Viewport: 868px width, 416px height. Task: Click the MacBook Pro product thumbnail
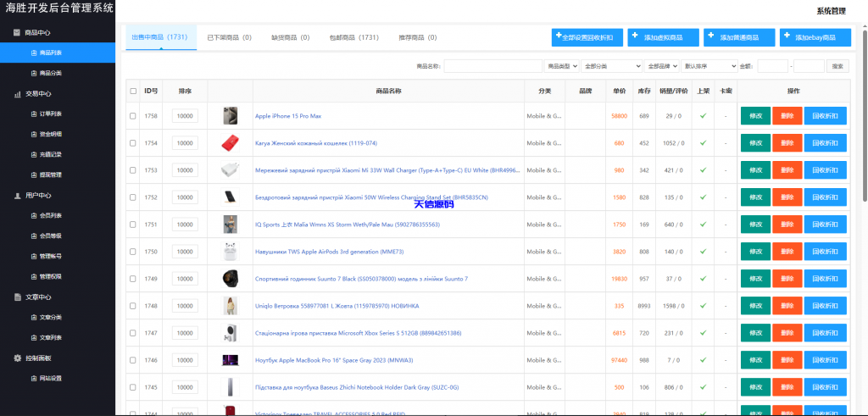tap(230, 360)
